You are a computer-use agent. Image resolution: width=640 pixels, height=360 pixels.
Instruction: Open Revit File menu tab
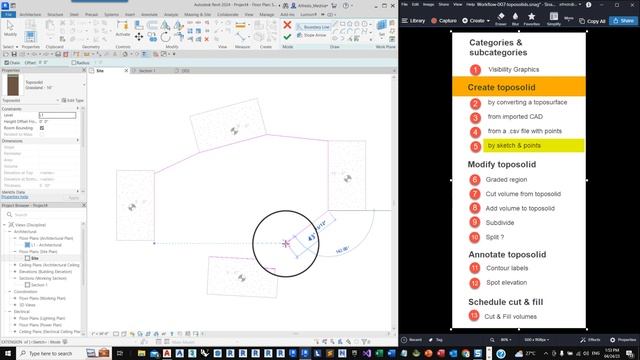click(8, 14)
